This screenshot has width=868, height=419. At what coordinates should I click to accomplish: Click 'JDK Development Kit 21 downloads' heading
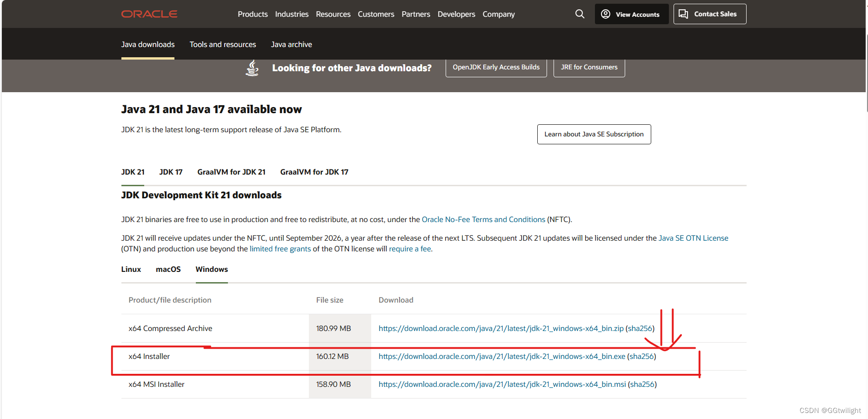pos(201,195)
